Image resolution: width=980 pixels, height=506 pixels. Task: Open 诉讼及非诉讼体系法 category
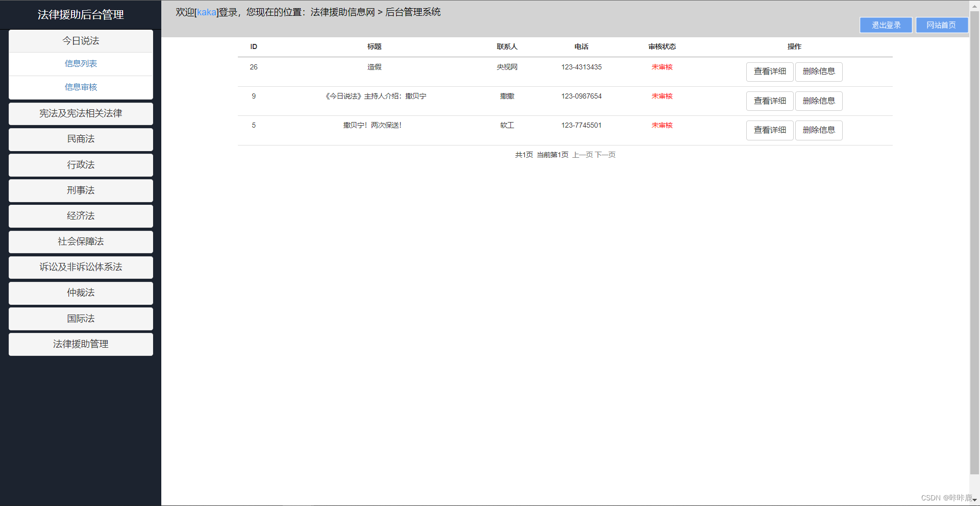click(80, 267)
